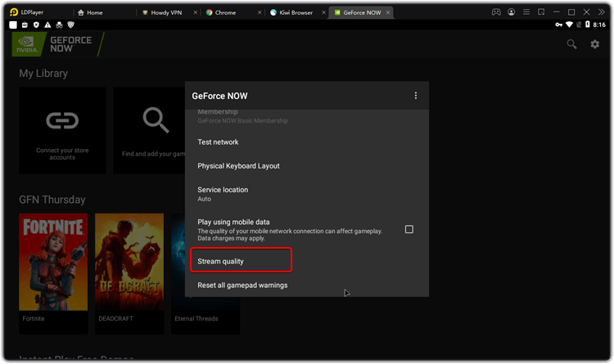Image resolution: width=614 pixels, height=364 pixels.
Task: Click the VPN key status icon
Action: pyautogui.click(x=559, y=25)
